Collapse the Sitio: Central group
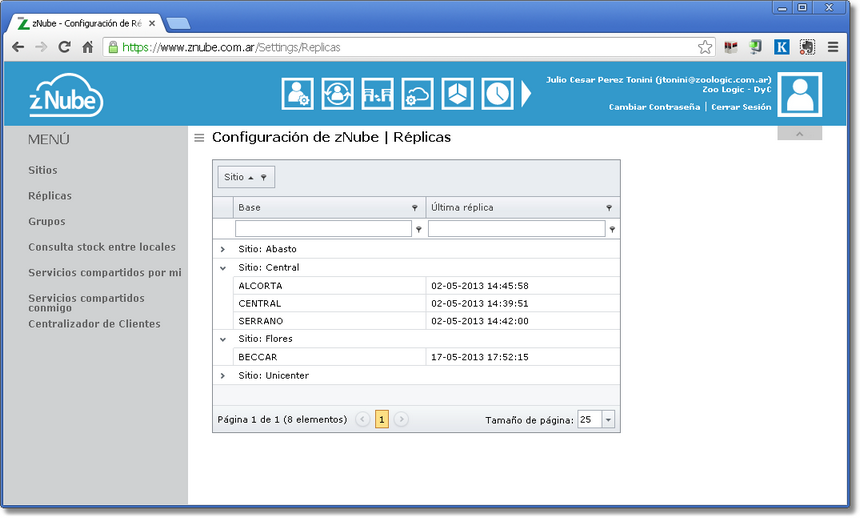 point(223,268)
